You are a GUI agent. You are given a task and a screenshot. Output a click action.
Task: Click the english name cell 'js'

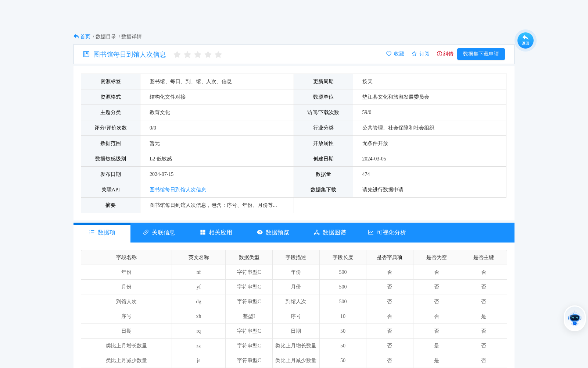click(x=199, y=360)
